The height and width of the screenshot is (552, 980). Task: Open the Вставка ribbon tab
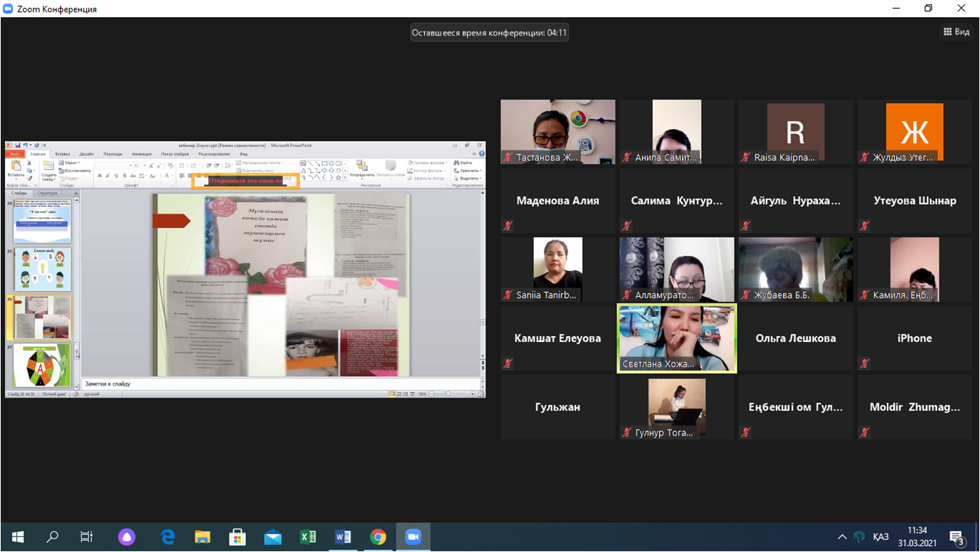pos(62,154)
